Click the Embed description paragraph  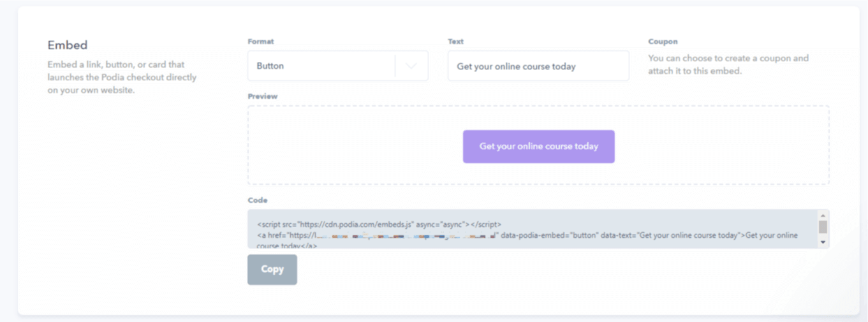tap(122, 77)
